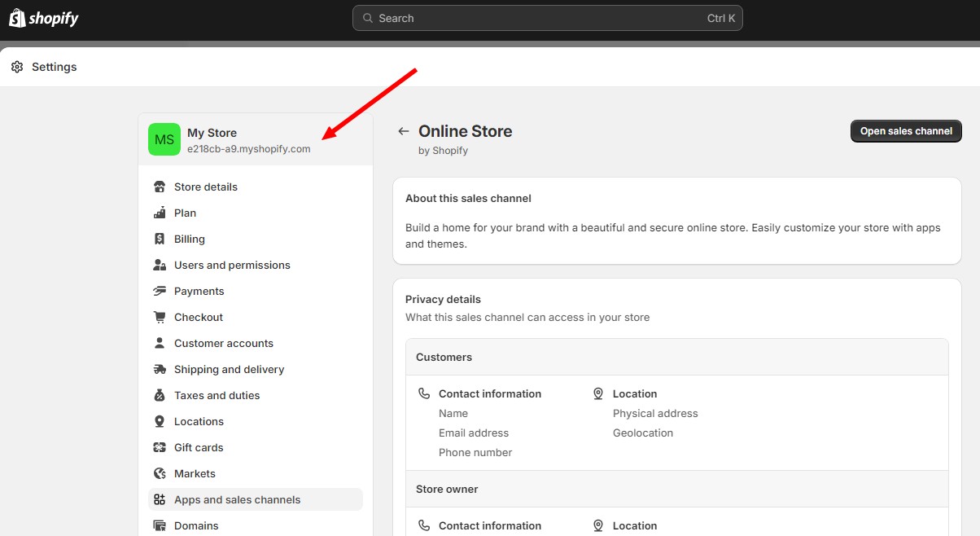Click the Plan chart icon

point(160,213)
